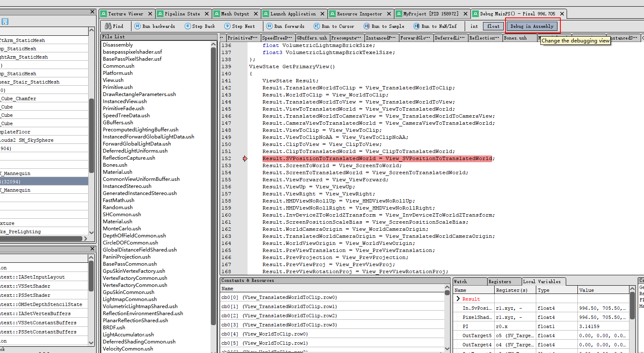Select the cb0[0] row in Constants & Resources
Viewport: 644px width, 353px height.
click(x=258, y=297)
